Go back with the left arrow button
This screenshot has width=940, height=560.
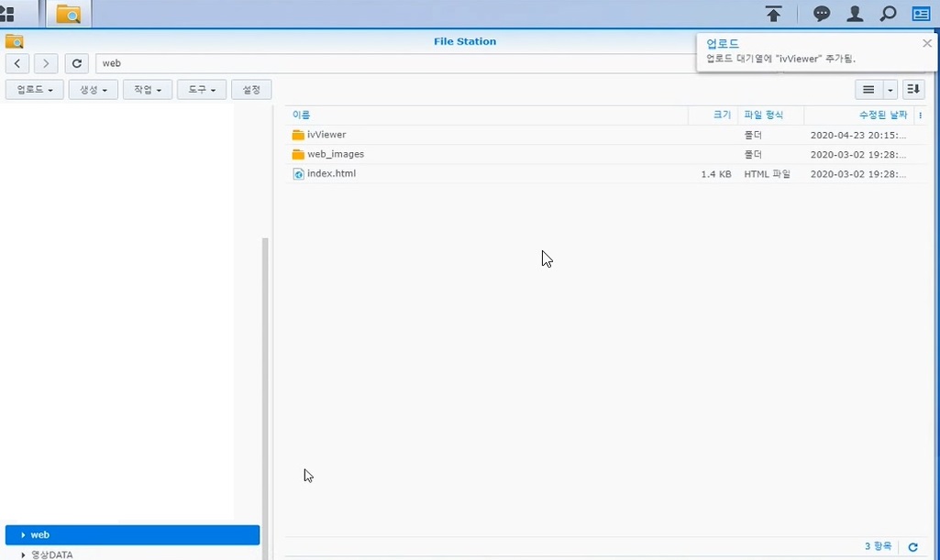[17, 63]
